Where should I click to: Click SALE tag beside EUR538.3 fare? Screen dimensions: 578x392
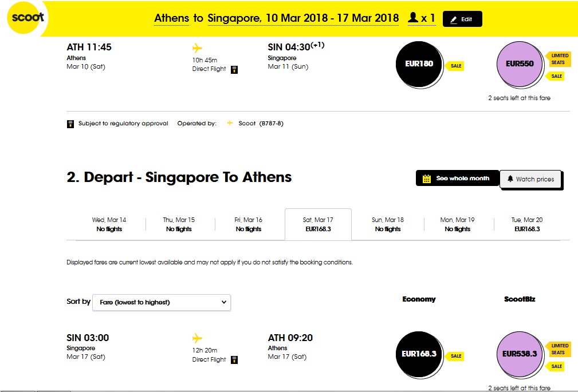556,367
